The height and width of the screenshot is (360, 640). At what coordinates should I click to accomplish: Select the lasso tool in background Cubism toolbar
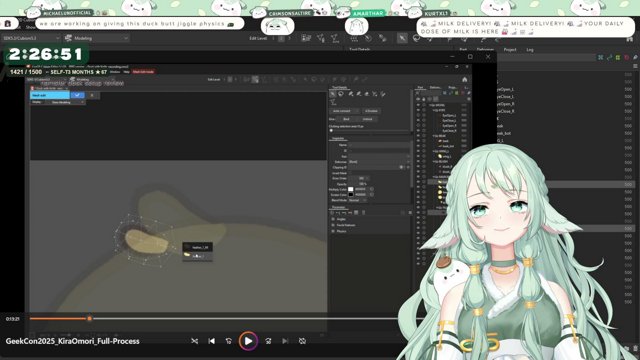pos(416,38)
